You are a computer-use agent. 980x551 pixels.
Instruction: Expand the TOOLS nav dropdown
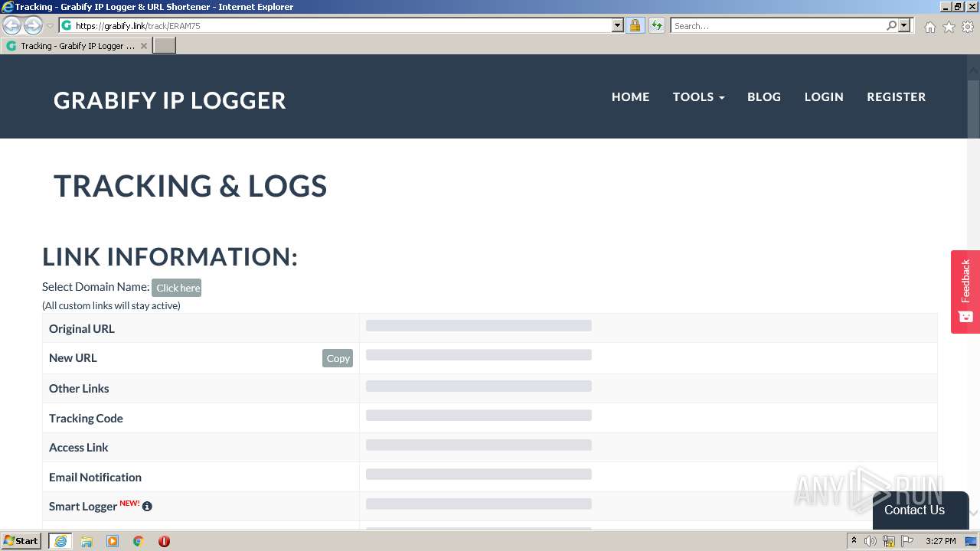(x=698, y=96)
